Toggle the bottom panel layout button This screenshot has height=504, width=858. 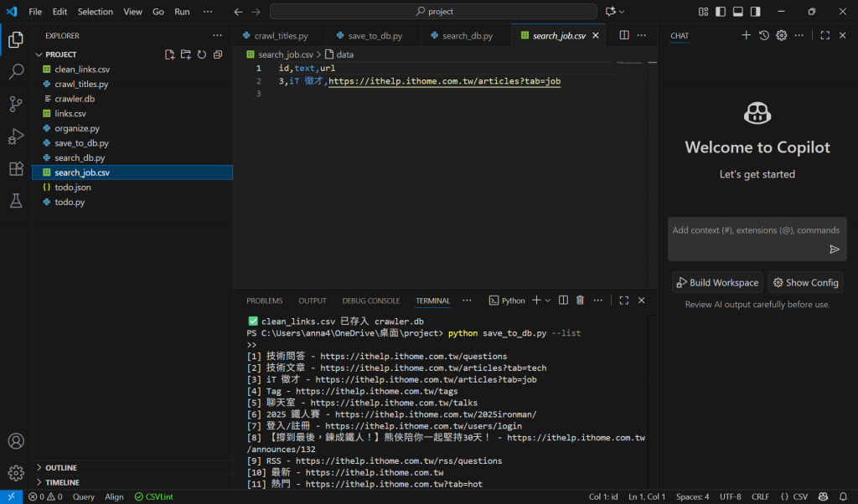[x=738, y=12]
